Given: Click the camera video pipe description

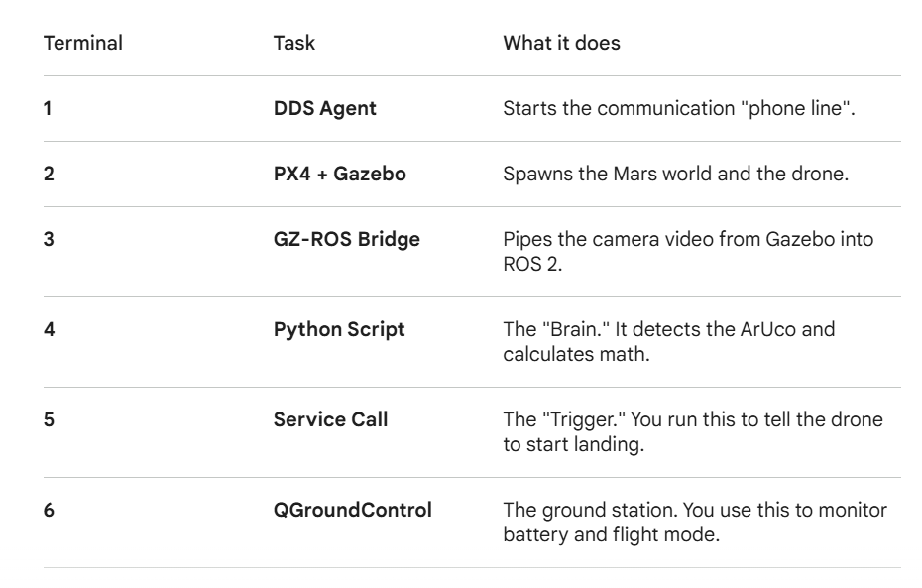Looking at the screenshot, I should tap(689, 252).
